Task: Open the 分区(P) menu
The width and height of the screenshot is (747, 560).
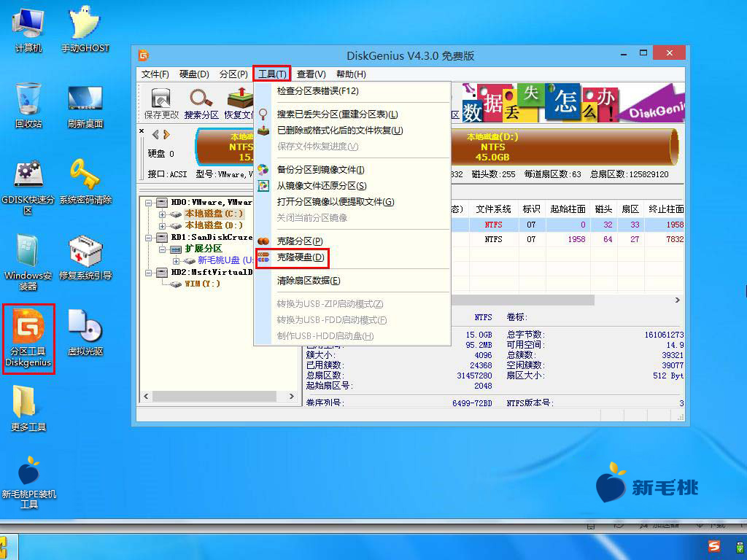Action: point(233,74)
